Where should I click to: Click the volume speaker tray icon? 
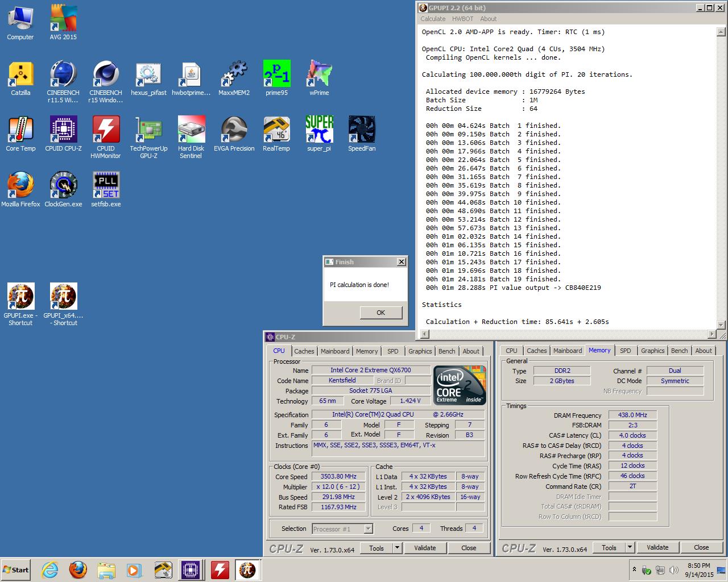(x=673, y=570)
